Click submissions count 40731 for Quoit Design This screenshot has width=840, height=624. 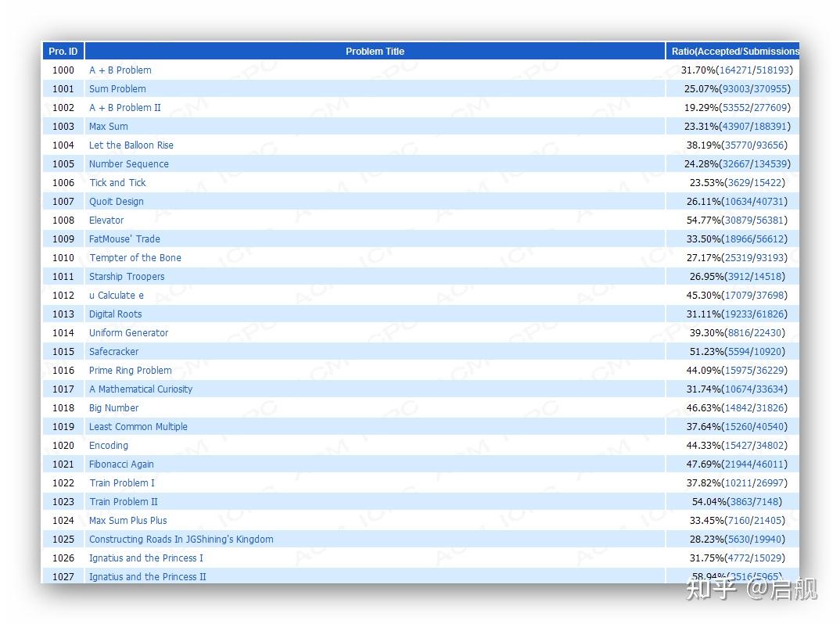tap(770, 202)
